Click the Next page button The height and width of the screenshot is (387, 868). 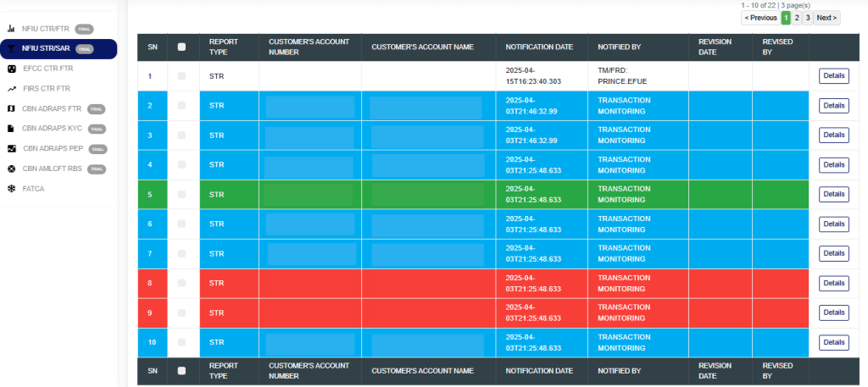(826, 18)
